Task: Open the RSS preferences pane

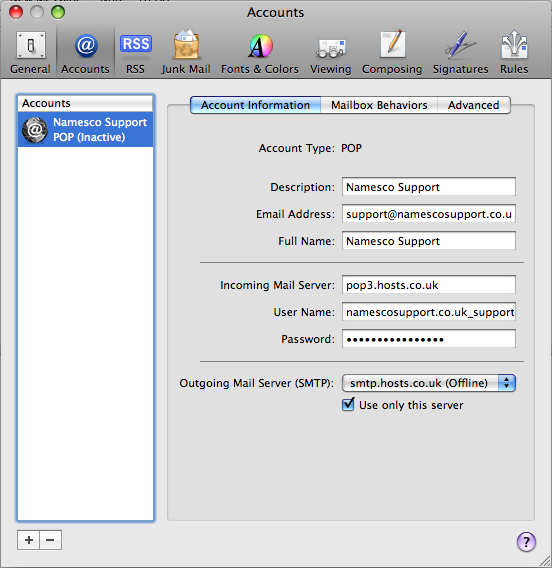Action: coord(135,53)
